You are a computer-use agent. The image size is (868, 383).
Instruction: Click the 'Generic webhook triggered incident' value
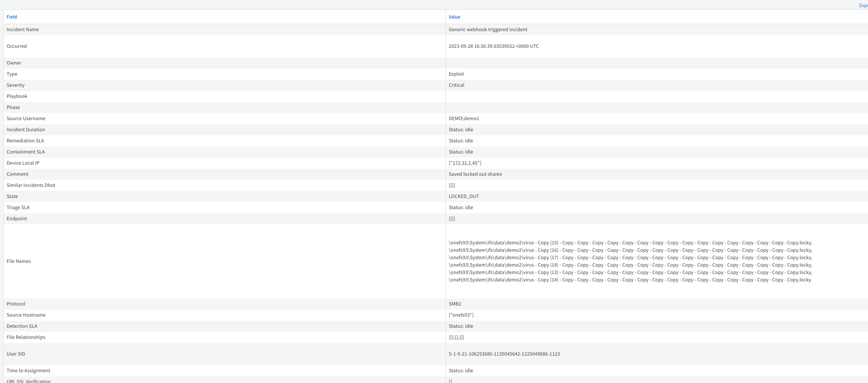coord(488,29)
